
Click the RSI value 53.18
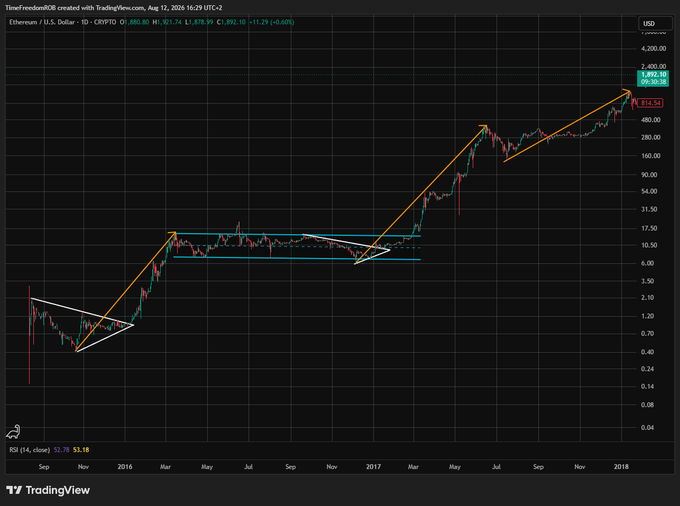[x=81, y=450]
